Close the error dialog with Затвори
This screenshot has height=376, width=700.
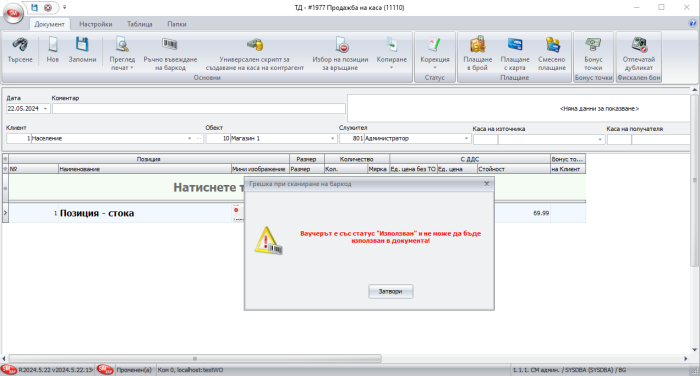pyautogui.click(x=391, y=291)
